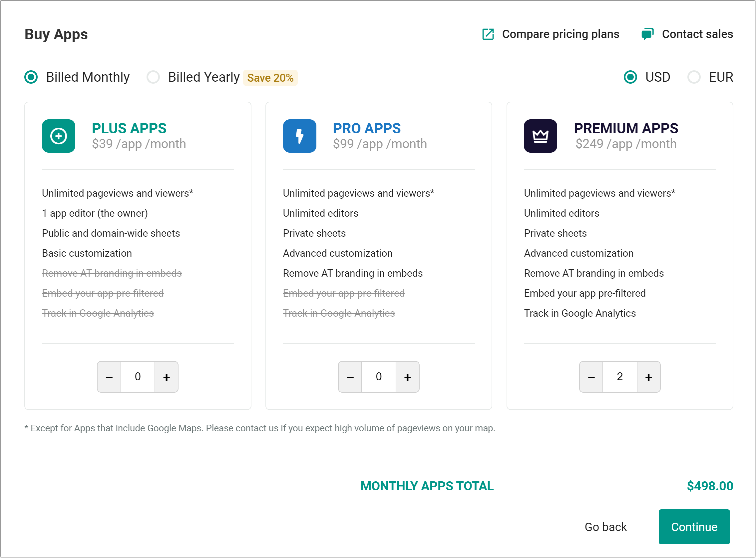Click 'Private sheets' in Pro Apps
Screen dimensions: 756x558
[314, 233]
